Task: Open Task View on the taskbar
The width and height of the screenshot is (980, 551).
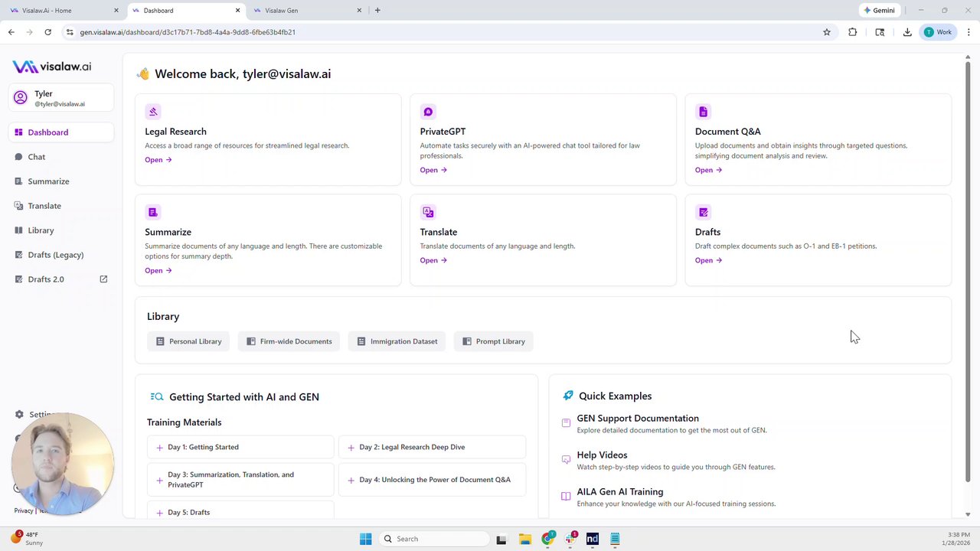Action: click(501, 539)
